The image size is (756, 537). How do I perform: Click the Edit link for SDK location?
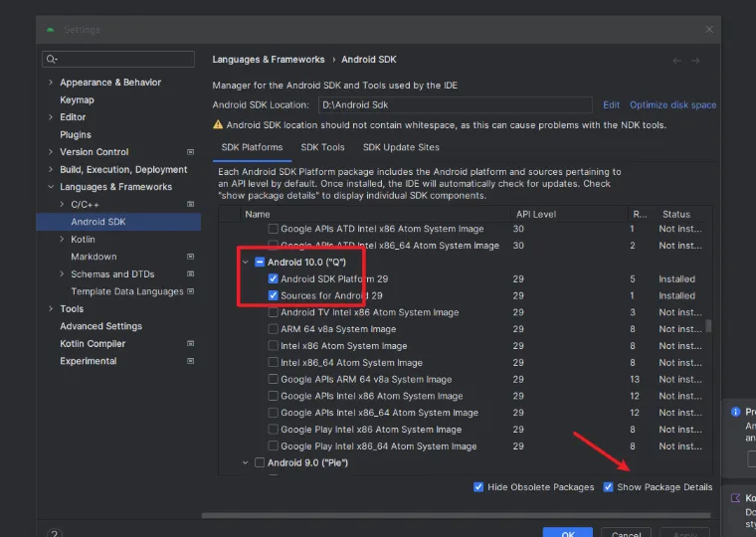tap(611, 104)
